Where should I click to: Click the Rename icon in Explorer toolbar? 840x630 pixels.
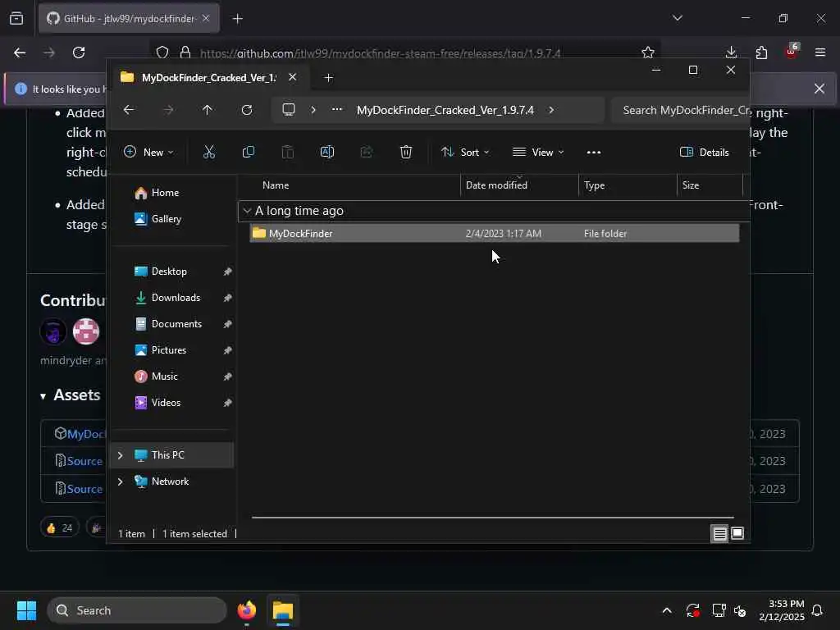(x=326, y=152)
